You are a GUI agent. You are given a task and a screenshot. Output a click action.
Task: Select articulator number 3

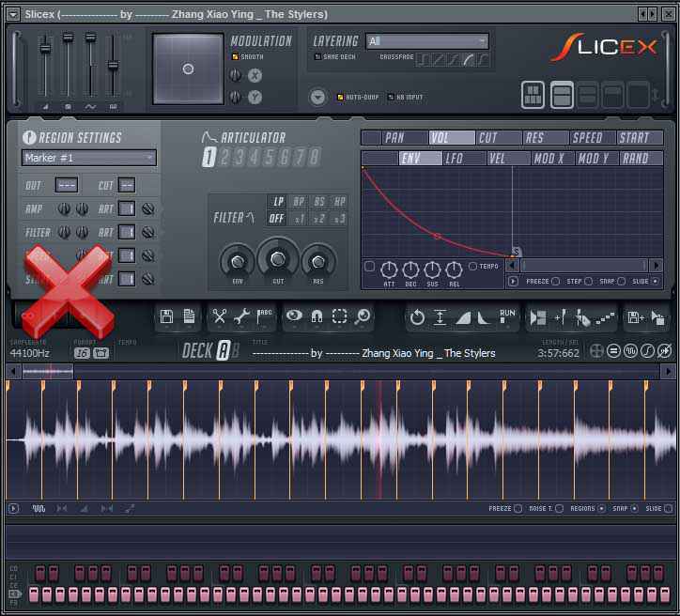pos(239,157)
